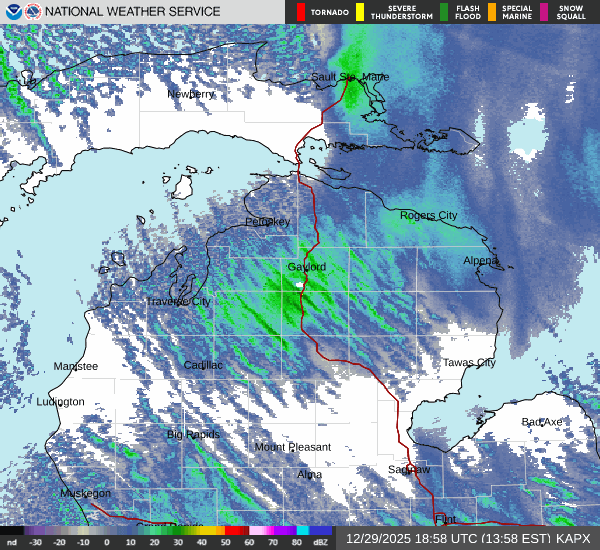600x550 pixels.
Task: Click the Sault Ste. Marie label
Action: (350, 76)
